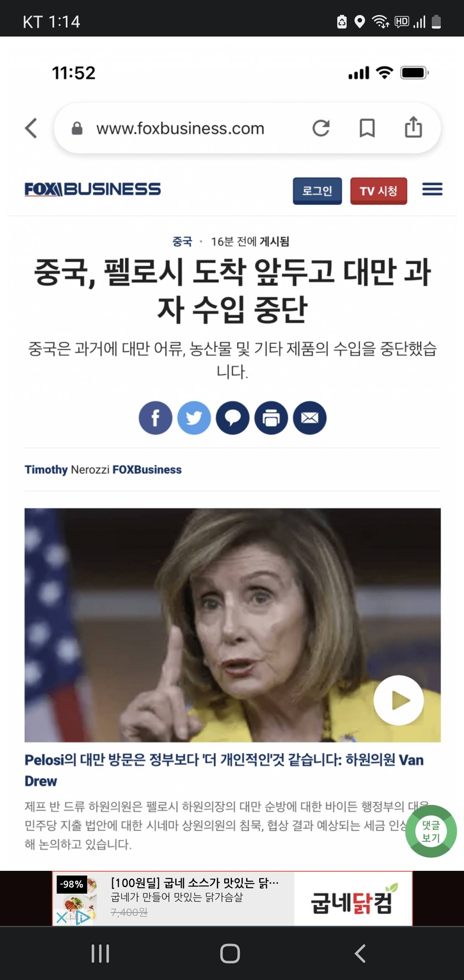Open the 중국 category link
Image resolution: width=464 pixels, height=980 pixels.
(x=182, y=242)
